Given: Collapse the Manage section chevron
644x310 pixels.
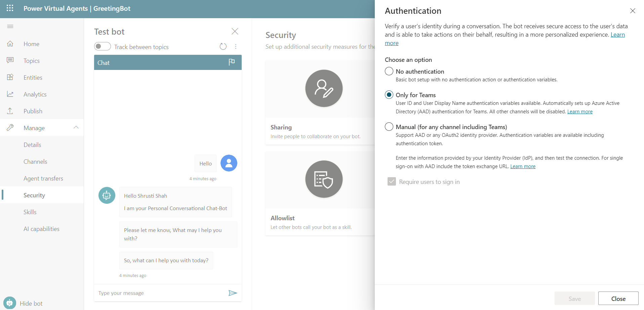Looking at the screenshot, I should tap(76, 127).
